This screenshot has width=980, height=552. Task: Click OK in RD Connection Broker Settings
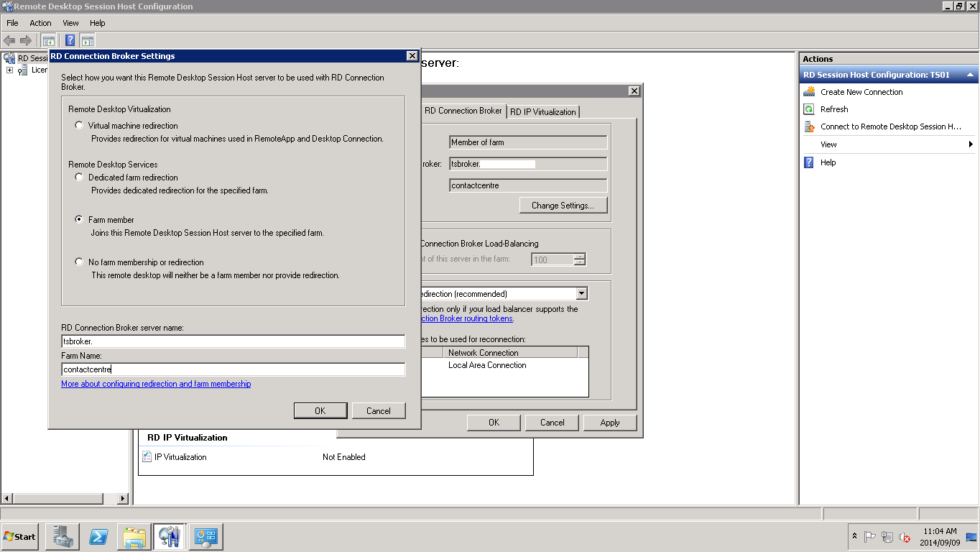pyautogui.click(x=320, y=410)
